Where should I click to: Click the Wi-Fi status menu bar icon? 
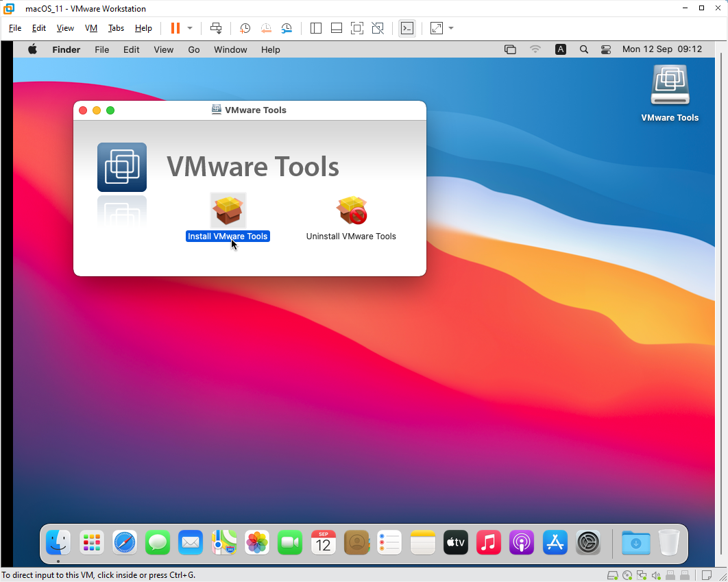point(535,49)
